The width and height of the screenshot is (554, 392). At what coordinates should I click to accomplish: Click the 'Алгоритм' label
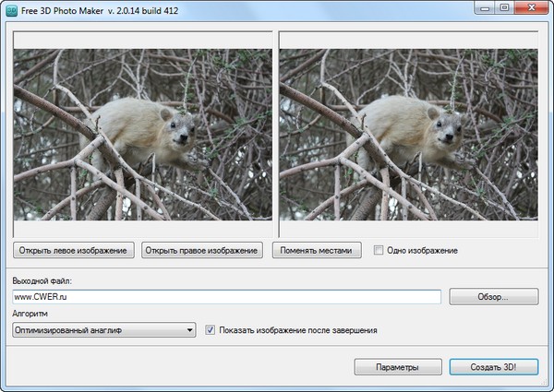tap(30, 314)
